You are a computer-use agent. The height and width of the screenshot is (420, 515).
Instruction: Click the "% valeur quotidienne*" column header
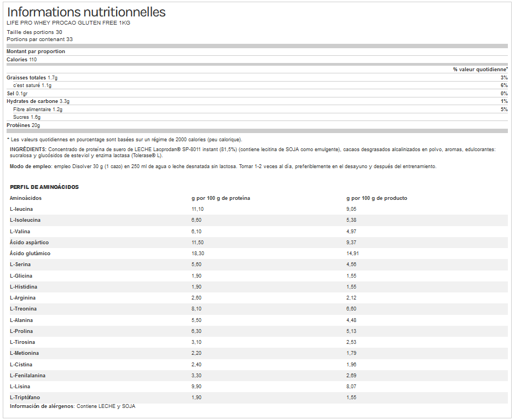click(x=480, y=70)
